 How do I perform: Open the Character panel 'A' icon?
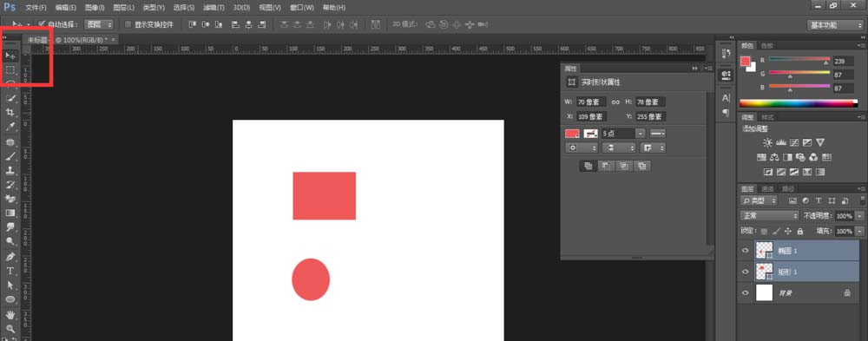tap(727, 98)
